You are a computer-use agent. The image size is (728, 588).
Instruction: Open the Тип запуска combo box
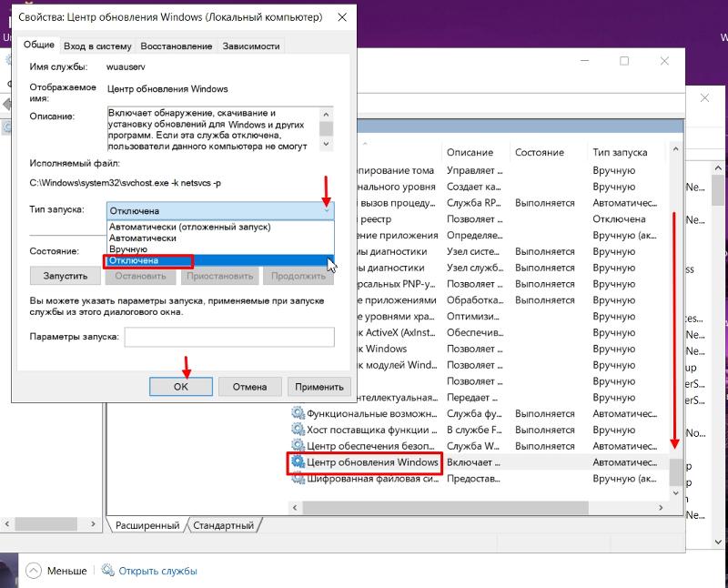[220, 211]
